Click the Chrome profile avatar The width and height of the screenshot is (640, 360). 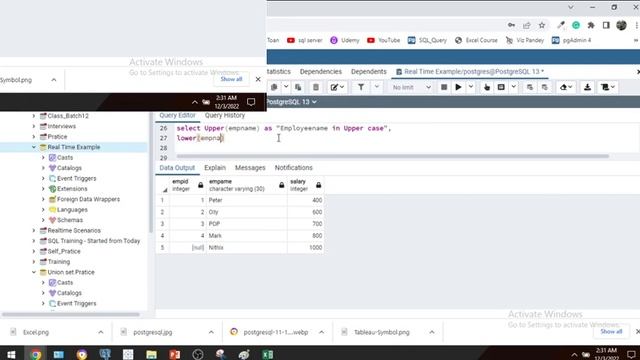click(621, 25)
